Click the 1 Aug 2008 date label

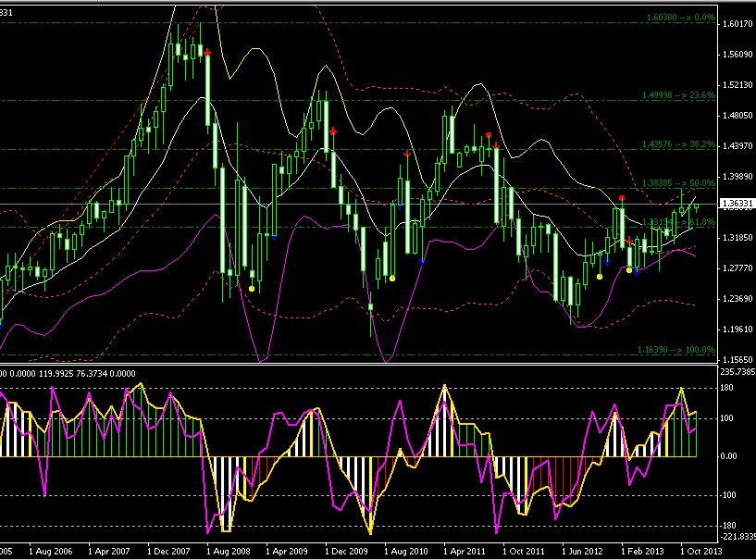pyautogui.click(x=228, y=551)
